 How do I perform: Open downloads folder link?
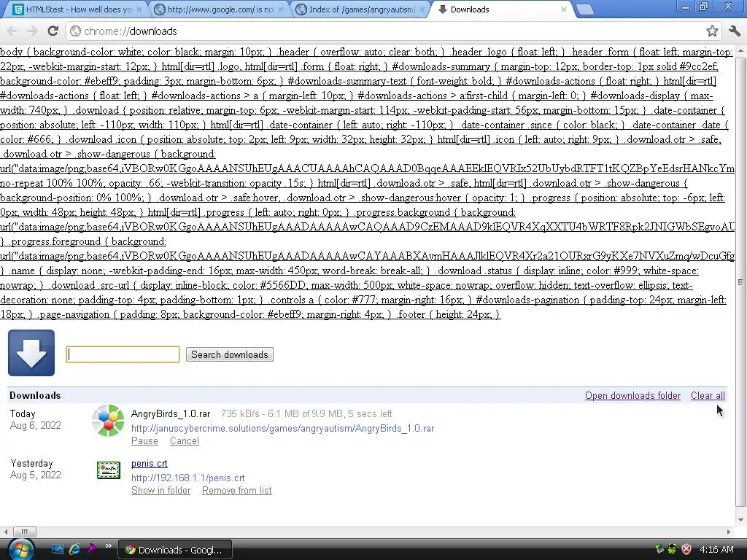click(x=632, y=396)
